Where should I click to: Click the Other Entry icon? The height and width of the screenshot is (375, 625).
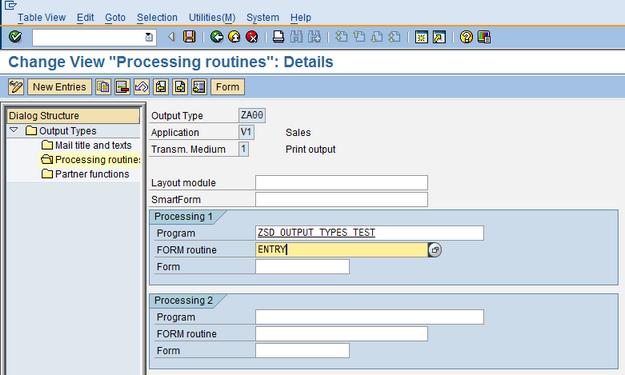(x=199, y=87)
